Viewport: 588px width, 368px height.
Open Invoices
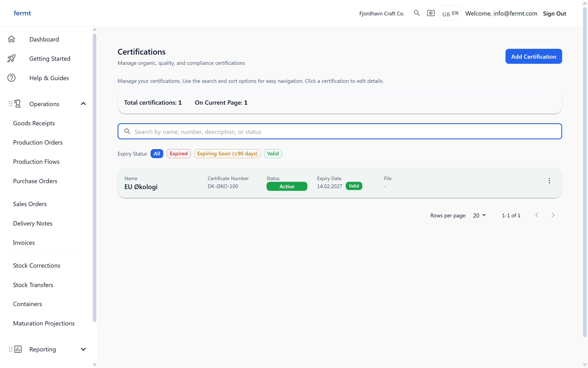[24, 243]
